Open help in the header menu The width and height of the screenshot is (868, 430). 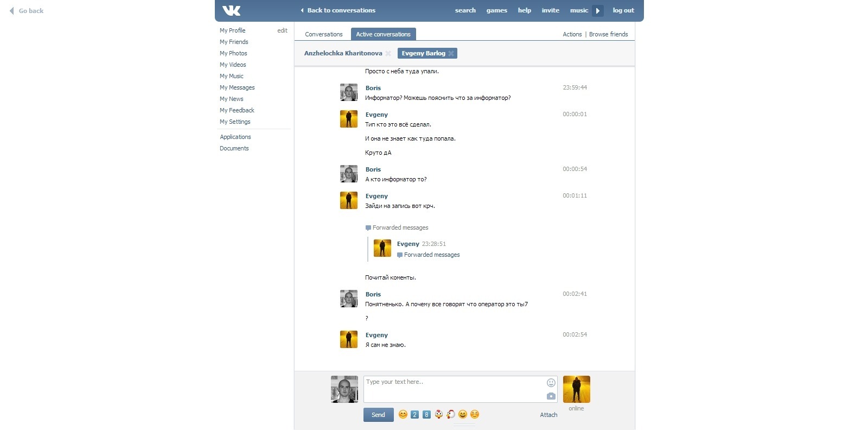(525, 10)
